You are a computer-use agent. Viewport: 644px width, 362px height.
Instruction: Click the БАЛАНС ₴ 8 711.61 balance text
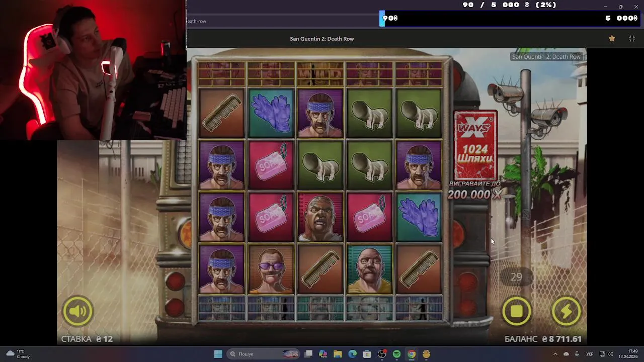coord(543,339)
